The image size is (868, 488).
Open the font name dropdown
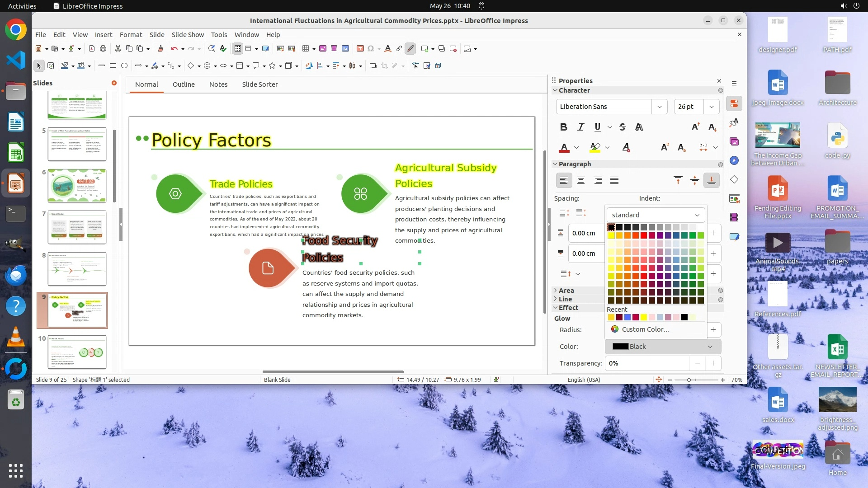click(x=659, y=107)
